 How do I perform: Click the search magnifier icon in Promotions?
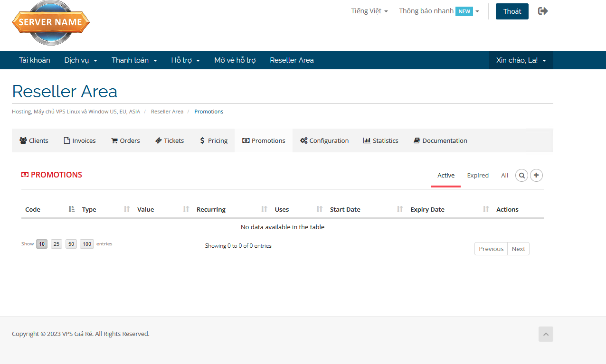coord(521,176)
